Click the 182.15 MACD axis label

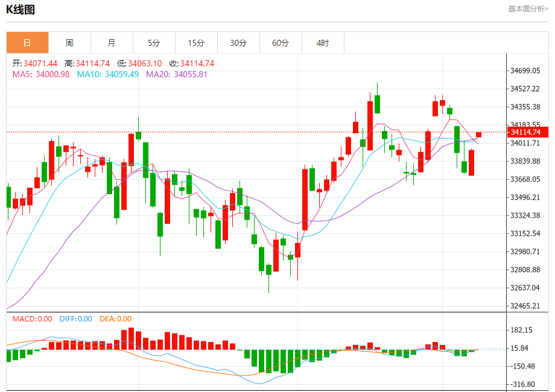[521, 330]
